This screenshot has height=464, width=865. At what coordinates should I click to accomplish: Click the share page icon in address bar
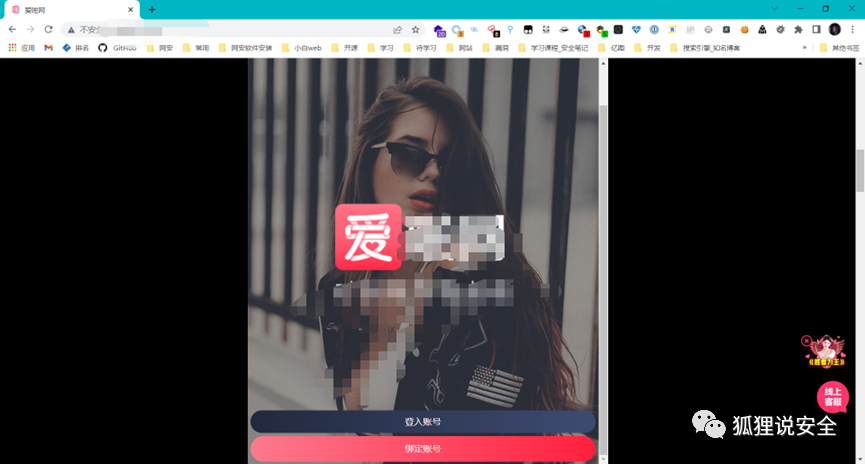pyautogui.click(x=397, y=30)
